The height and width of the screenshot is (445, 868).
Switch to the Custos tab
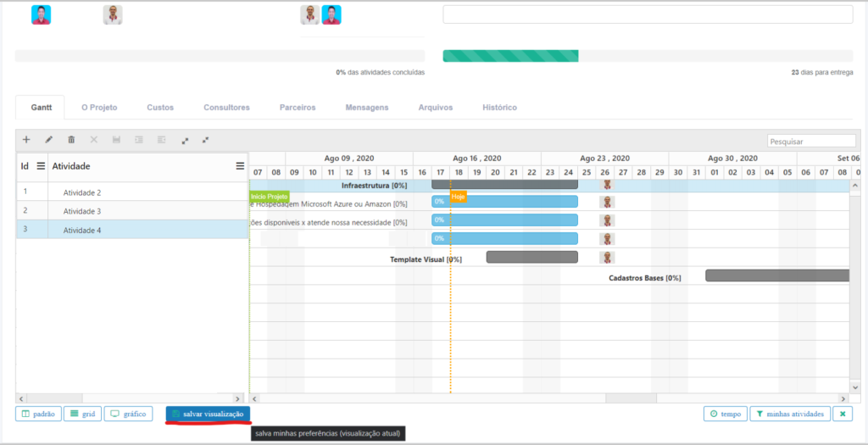160,108
